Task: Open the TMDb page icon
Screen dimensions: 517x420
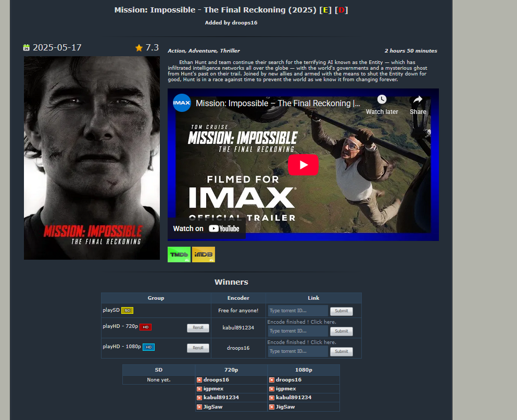Action: pyautogui.click(x=179, y=254)
